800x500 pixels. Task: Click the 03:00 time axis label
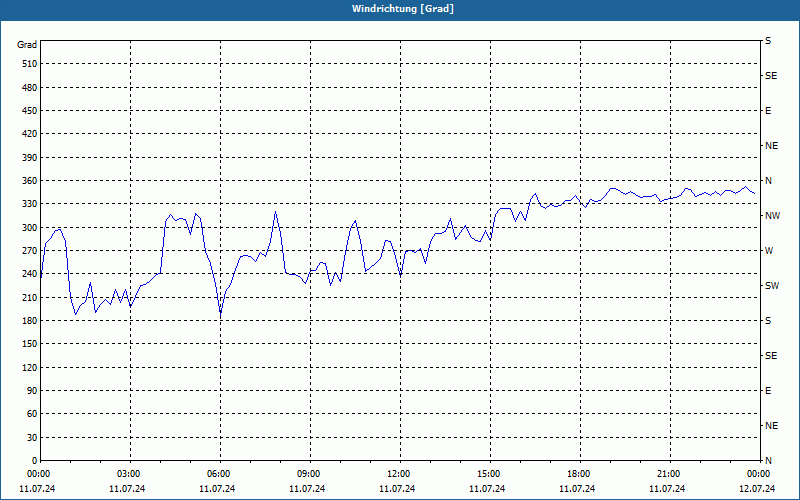click(x=130, y=474)
